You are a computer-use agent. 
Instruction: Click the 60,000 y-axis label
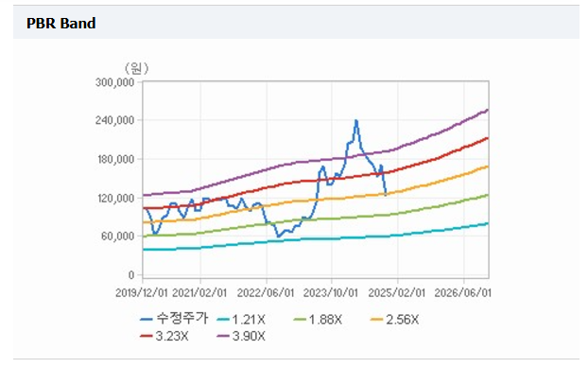pos(118,237)
